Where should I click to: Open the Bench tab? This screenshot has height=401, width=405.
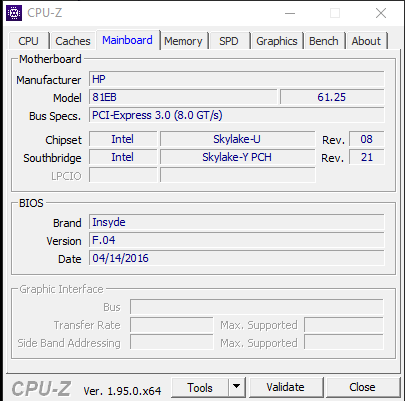(324, 41)
